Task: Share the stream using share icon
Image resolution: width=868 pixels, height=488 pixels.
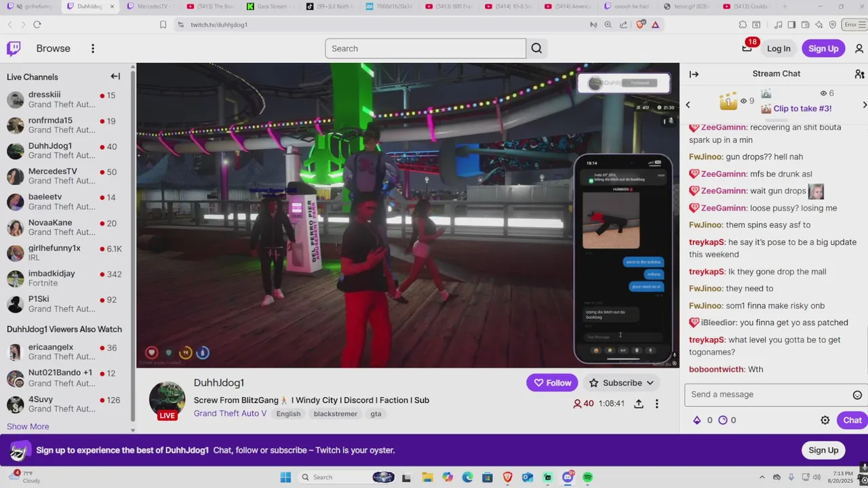Action: 639,403
